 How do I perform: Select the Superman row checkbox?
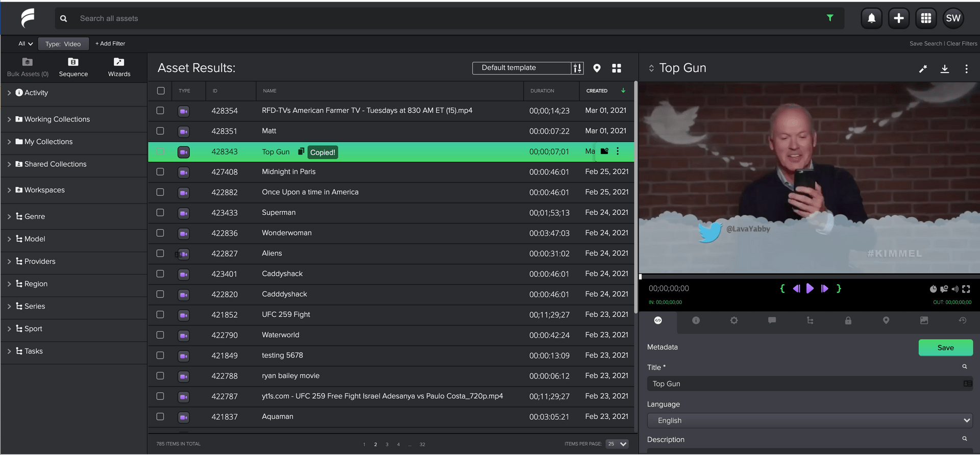(160, 213)
